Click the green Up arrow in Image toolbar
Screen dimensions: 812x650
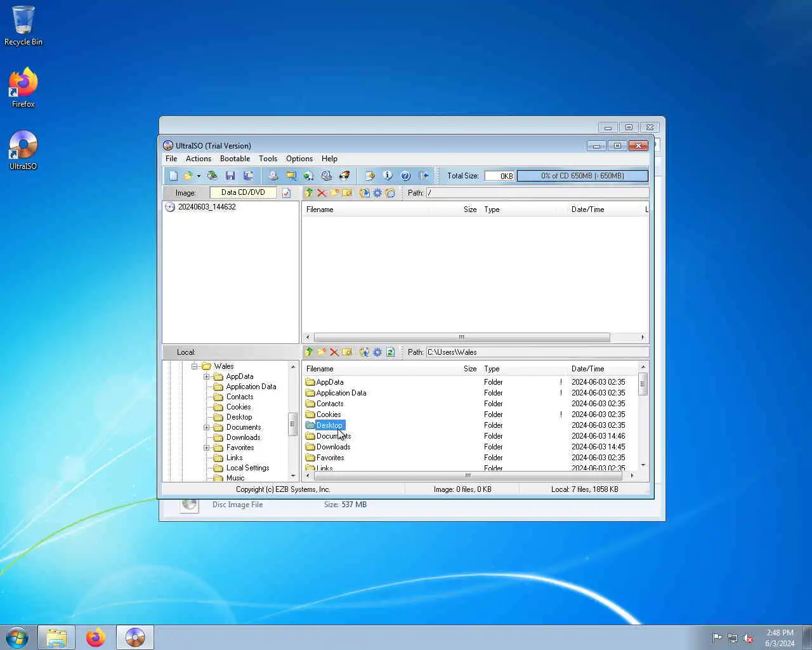[x=309, y=193]
